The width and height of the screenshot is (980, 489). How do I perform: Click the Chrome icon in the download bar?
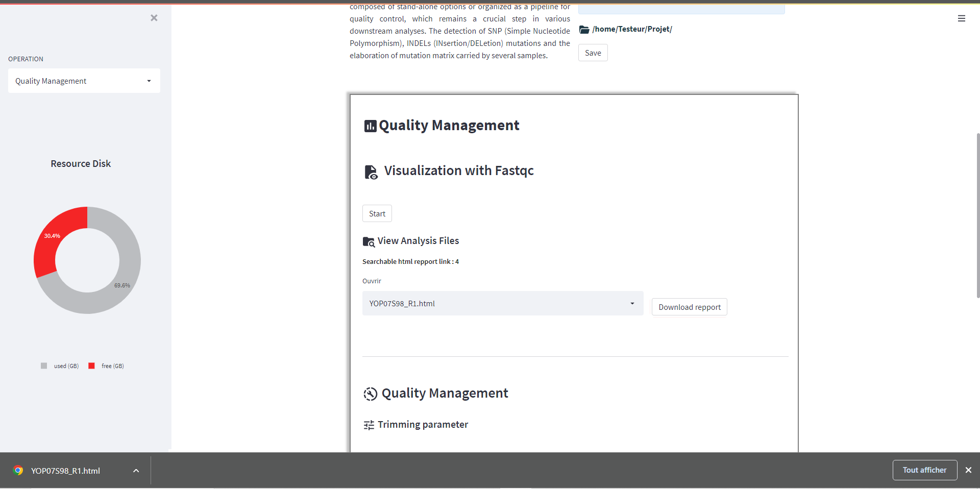(18, 471)
